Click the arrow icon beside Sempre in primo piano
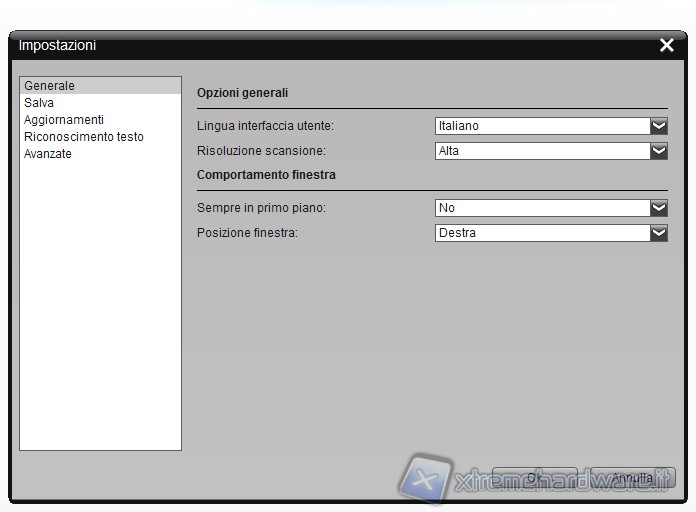Screen dimensions: 696x512 click(x=658, y=208)
